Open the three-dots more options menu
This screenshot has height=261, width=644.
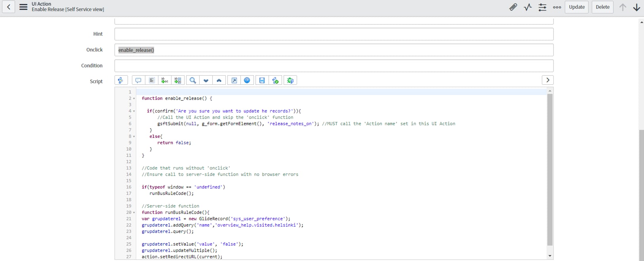[x=557, y=7]
